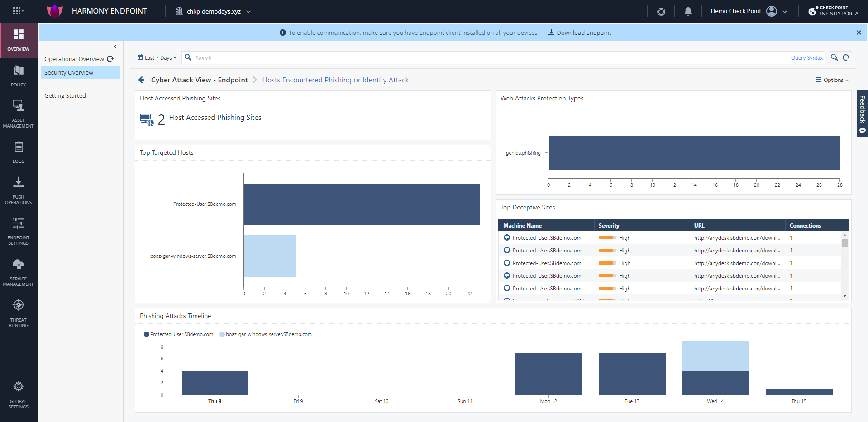
Task: Open Service Management
Action: 19,272
